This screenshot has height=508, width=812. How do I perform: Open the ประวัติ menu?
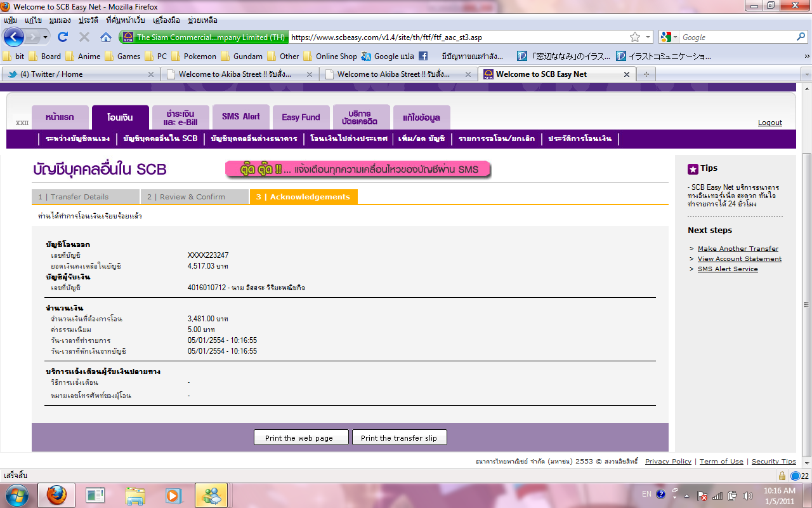[x=89, y=20]
